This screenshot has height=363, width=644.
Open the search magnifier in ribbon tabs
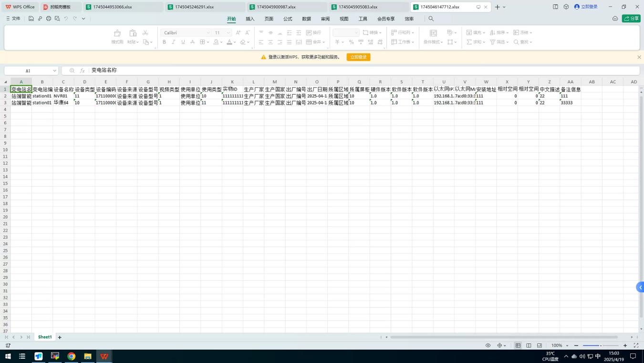(431, 19)
